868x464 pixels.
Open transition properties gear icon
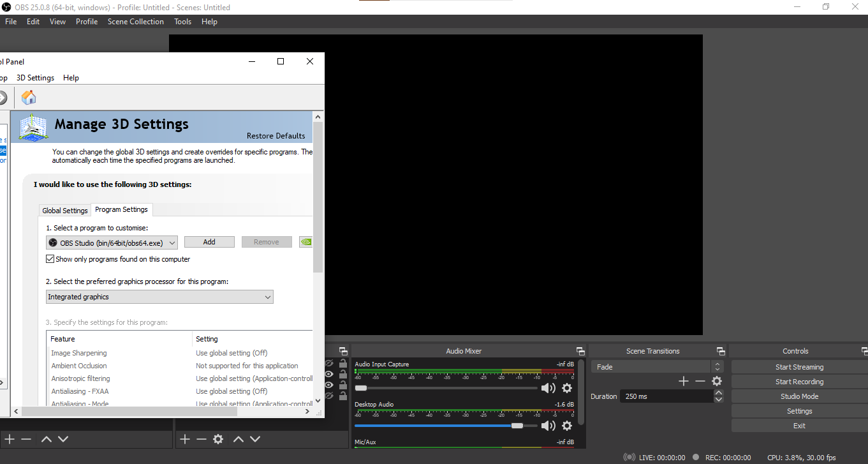click(x=717, y=381)
